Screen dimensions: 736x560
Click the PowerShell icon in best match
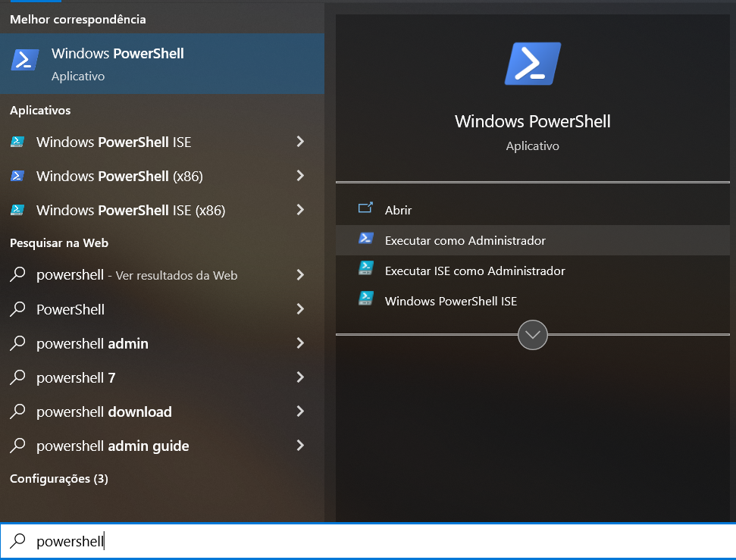point(25,60)
